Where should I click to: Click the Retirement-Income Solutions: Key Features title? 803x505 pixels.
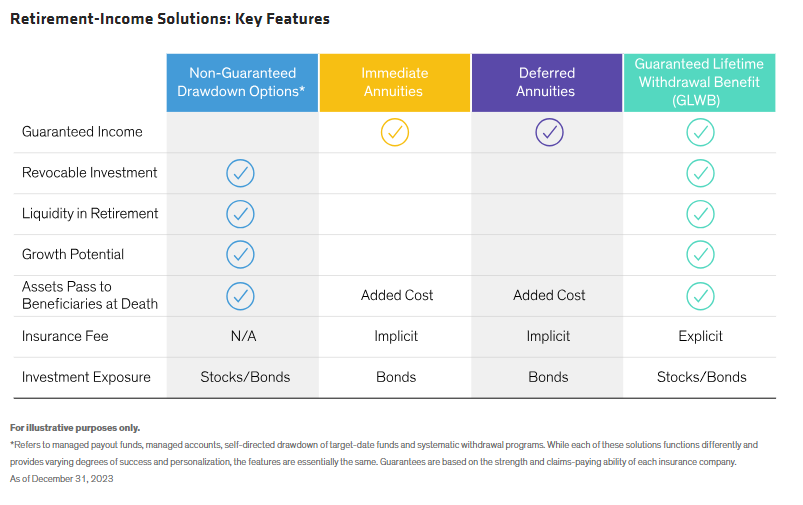(x=169, y=19)
